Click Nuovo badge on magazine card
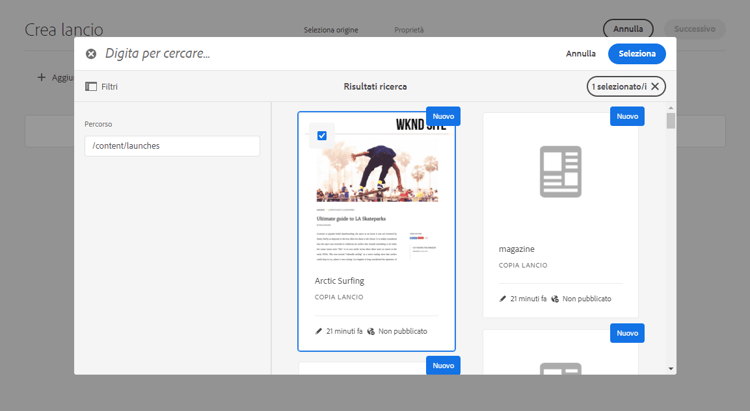The width and height of the screenshot is (750, 411). click(627, 116)
